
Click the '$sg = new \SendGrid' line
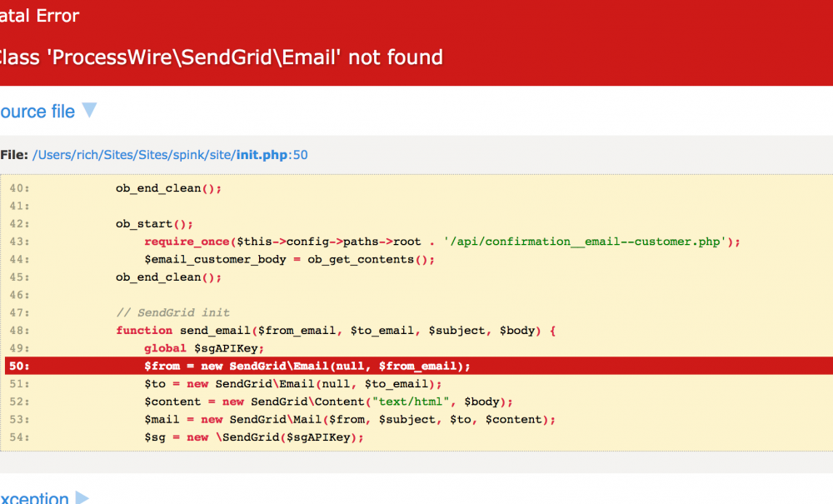point(254,438)
